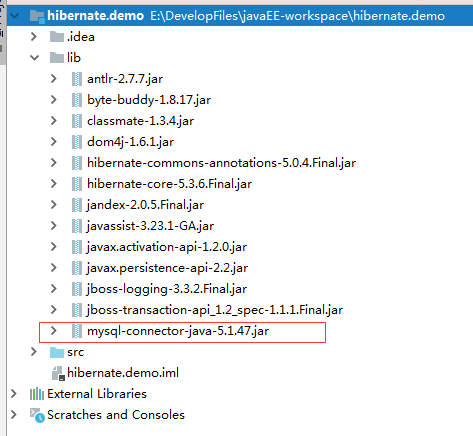
Task: Click the mysql-connector-java-5.1.47.jar archive icon
Action: (77, 331)
